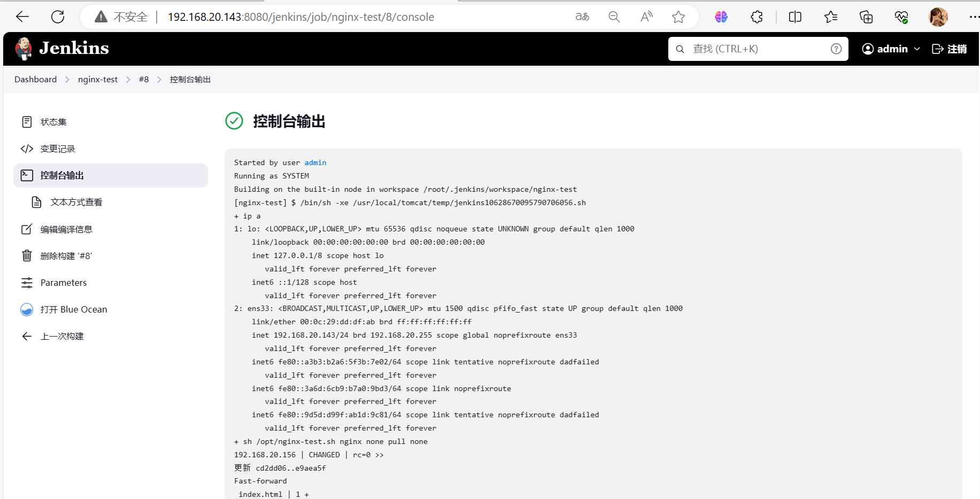Open the read aloud icon

[646, 17]
